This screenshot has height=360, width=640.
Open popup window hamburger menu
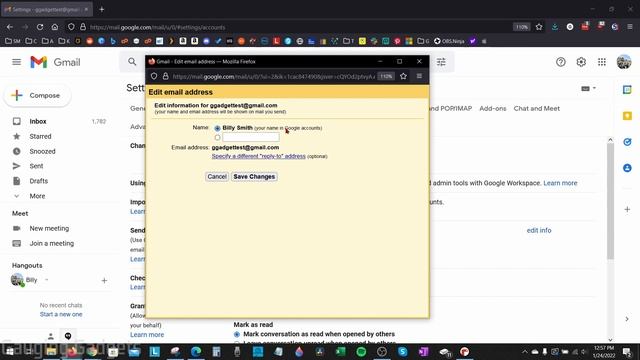[419, 76]
